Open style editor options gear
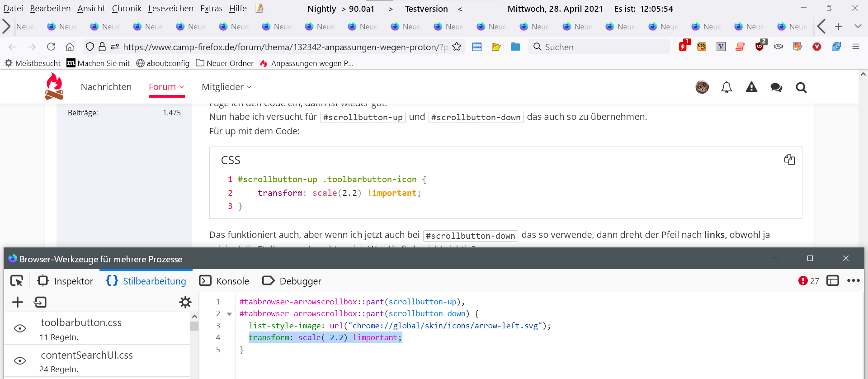 [185, 302]
